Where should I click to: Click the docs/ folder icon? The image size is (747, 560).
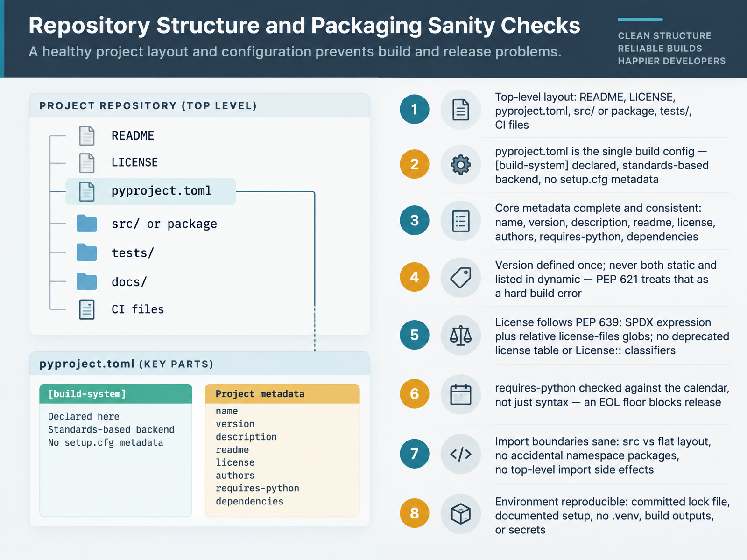click(x=87, y=281)
